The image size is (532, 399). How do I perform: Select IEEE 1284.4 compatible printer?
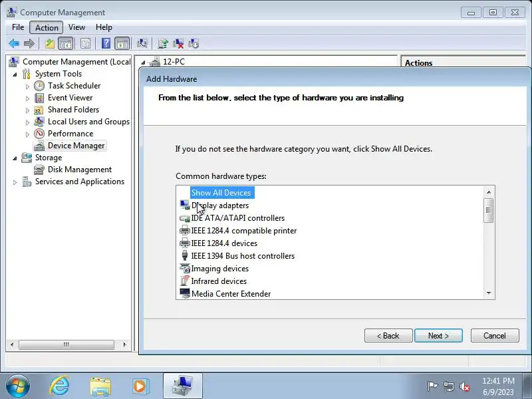(x=244, y=231)
